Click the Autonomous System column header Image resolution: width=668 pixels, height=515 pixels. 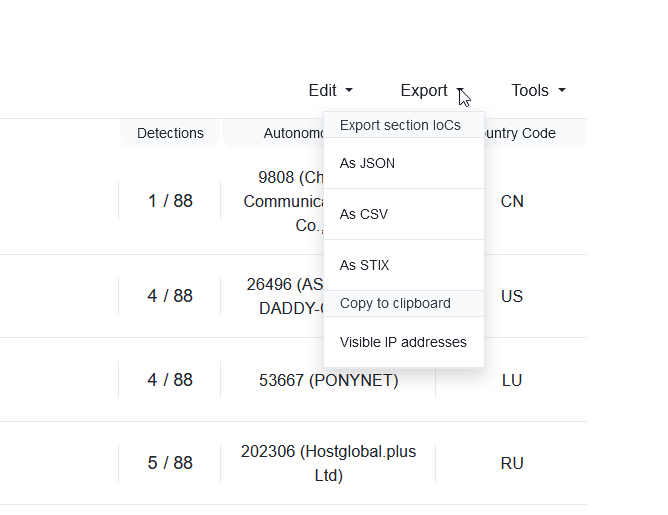pos(273,133)
